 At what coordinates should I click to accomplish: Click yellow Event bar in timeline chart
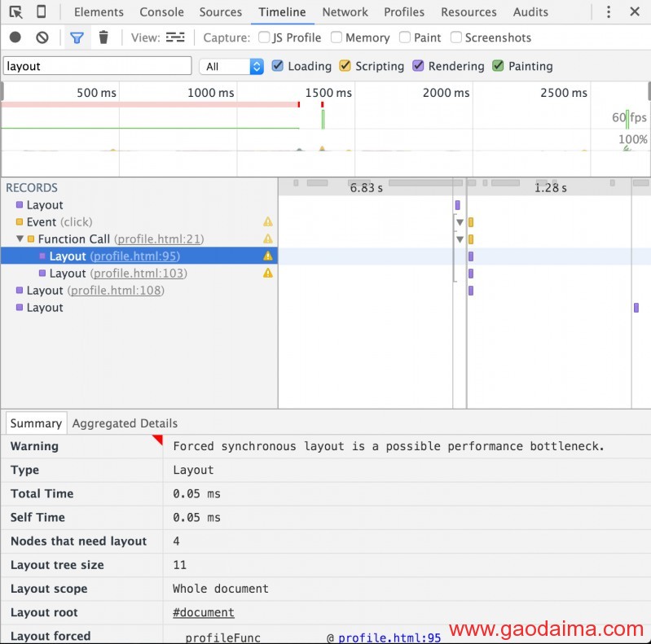tap(471, 222)
